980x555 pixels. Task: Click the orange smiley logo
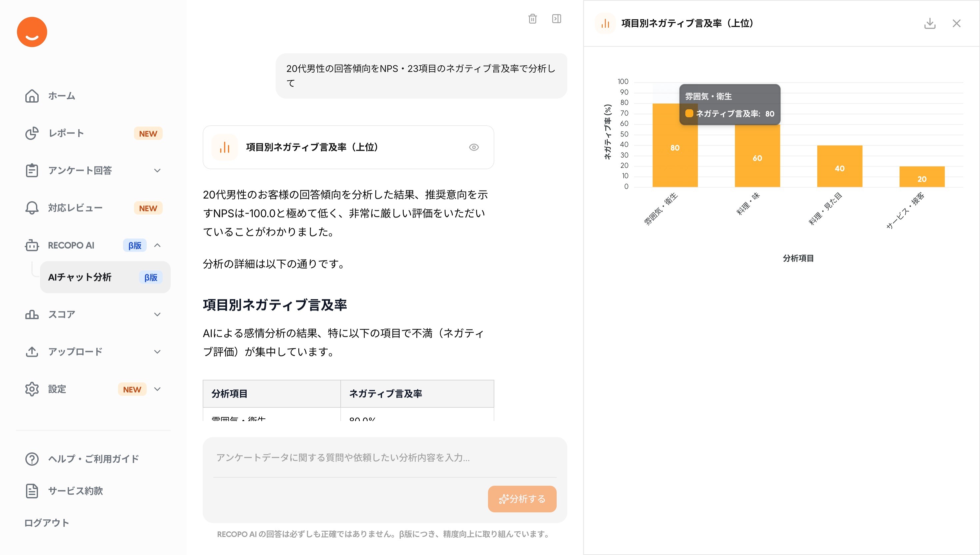coord(32,32)
